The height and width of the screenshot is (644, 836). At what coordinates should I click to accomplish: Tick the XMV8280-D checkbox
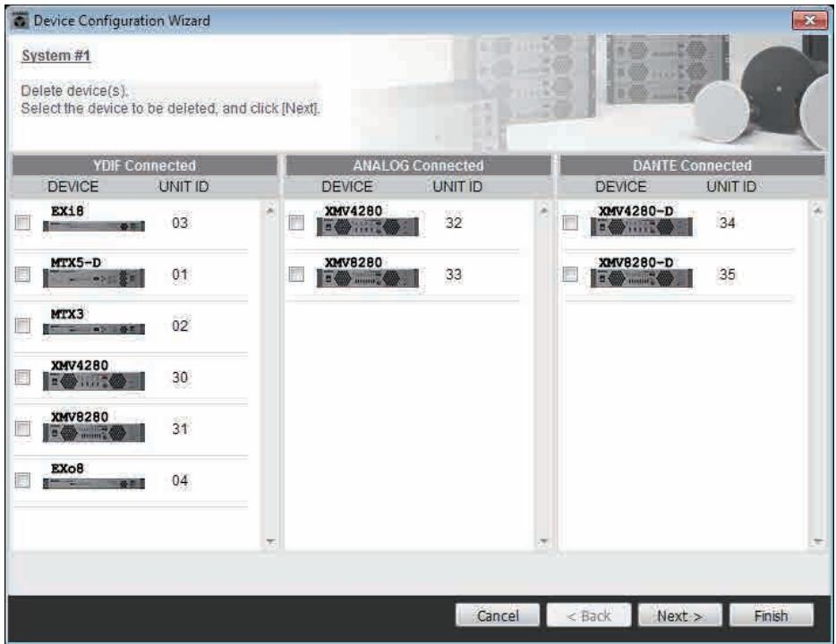(x=570, y=275)
